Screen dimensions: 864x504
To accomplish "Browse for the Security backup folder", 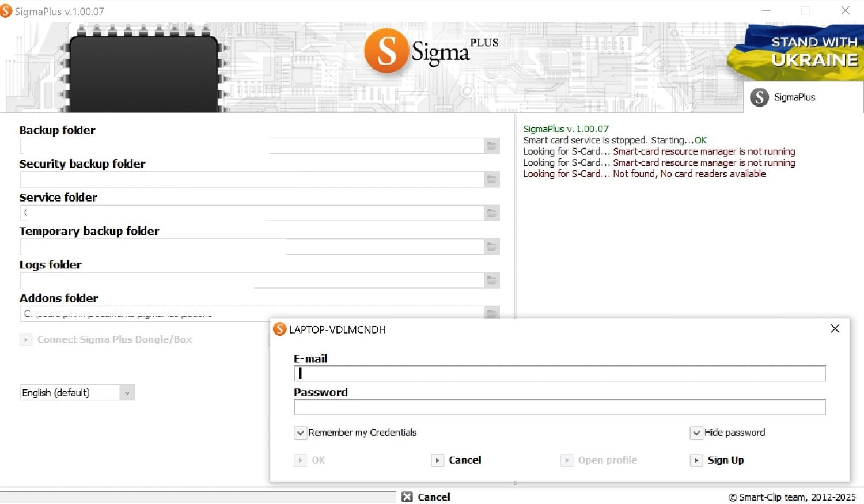I will [x=491, y=179].
